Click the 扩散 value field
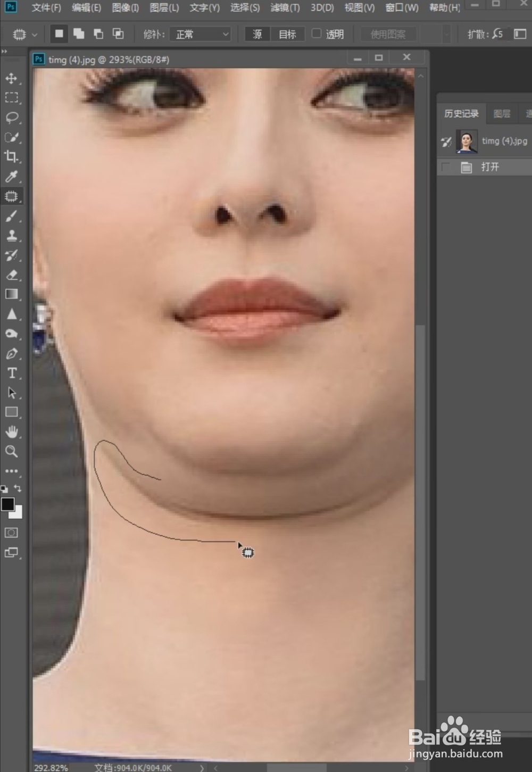Screen dimensions: 532x772 coord(500,34)
